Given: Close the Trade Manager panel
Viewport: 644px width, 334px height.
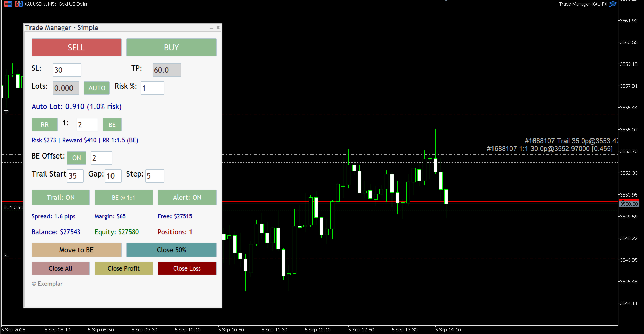Looking at the screenshot, I should click(x=218, y=27).
